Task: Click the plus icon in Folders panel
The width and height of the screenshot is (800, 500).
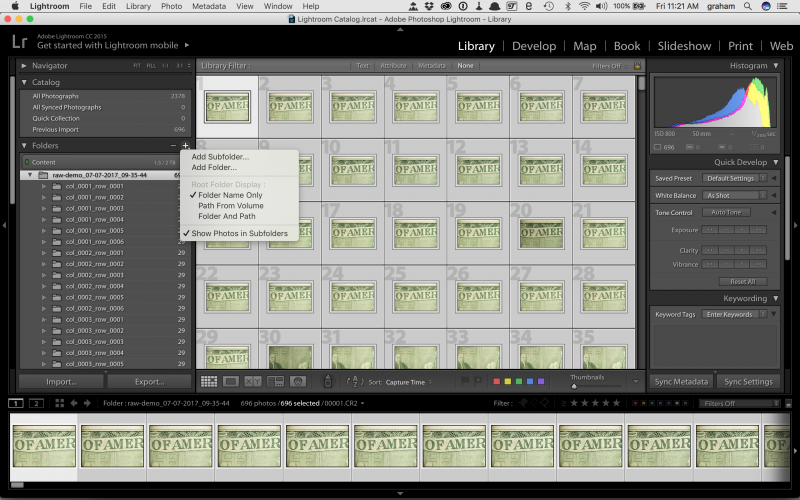Action: pos(185,146)
